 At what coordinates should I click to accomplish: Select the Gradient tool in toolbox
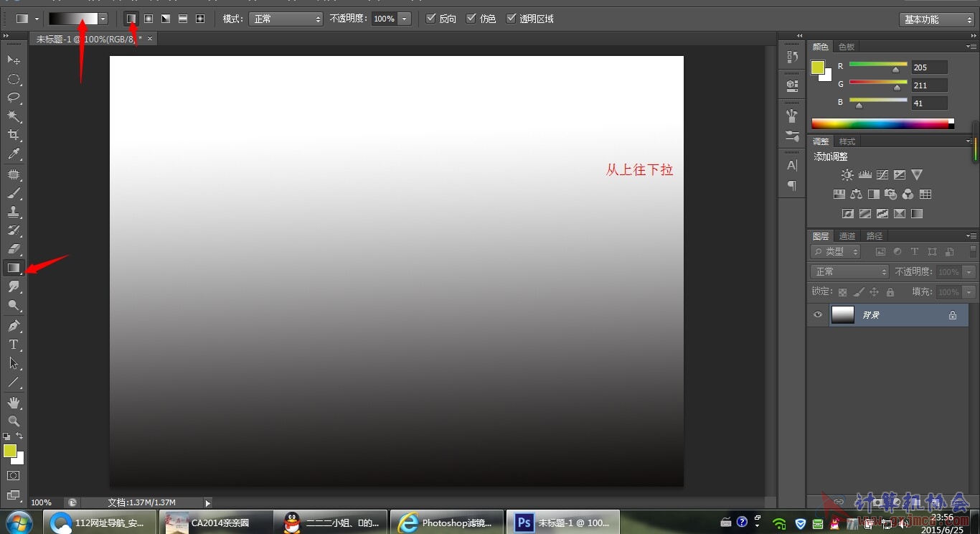pos(13,268)
